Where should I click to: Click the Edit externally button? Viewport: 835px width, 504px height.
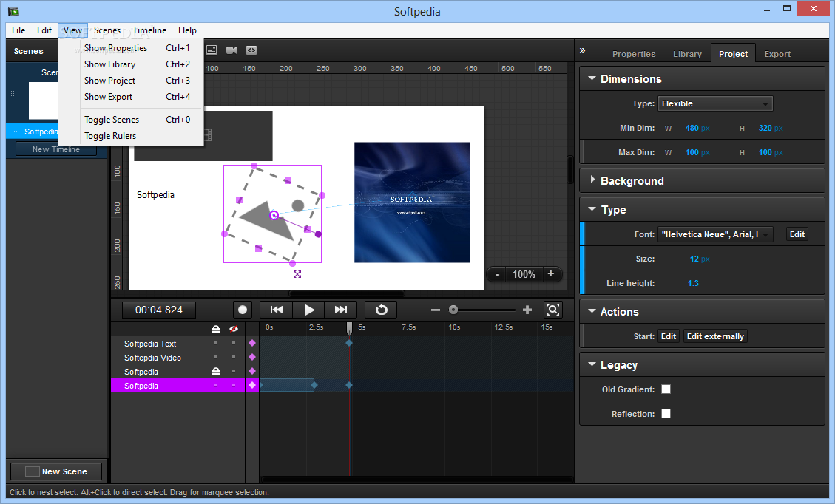715,336
